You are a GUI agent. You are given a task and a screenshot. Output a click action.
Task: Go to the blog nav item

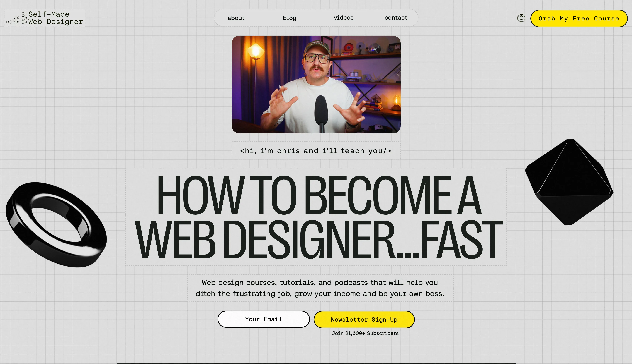pos(290,18)
